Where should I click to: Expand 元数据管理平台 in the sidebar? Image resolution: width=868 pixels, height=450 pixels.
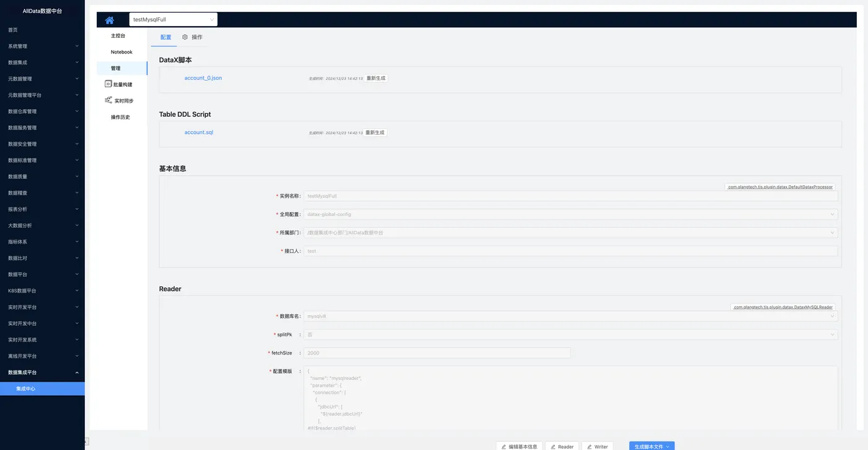coord(42,95)
